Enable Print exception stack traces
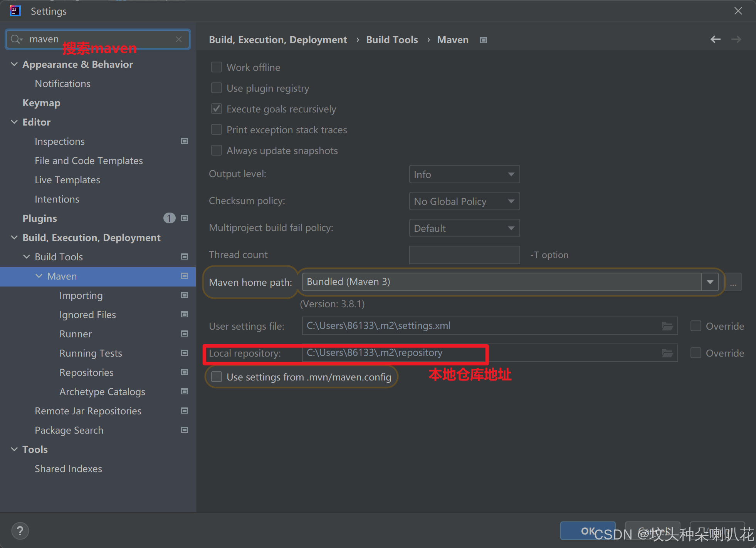 tap(217, 130)
